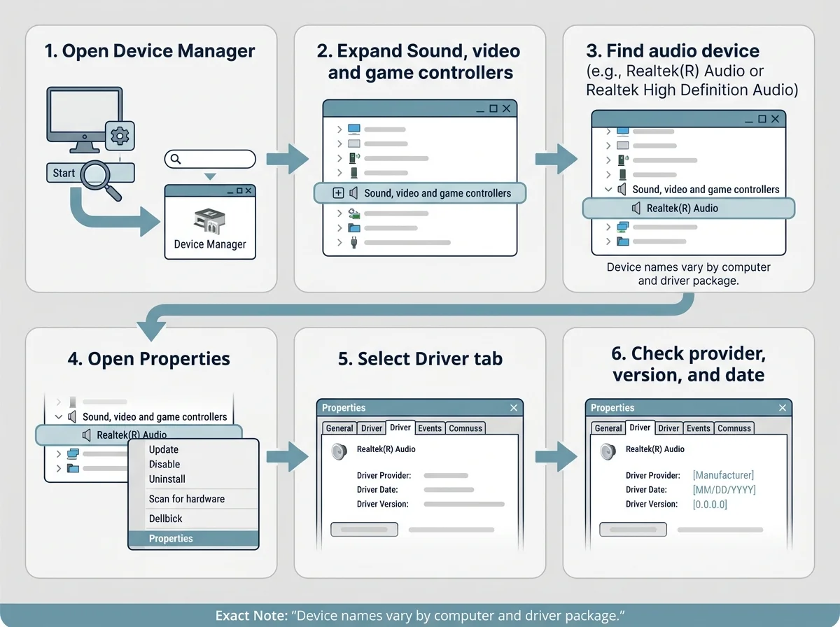Select Sound, video and game controllers in step 2

point(419,193)
